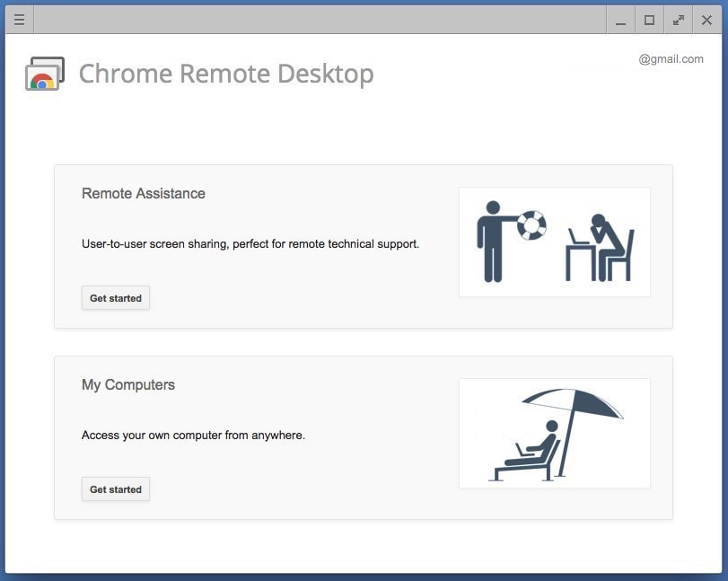Select the My Computers beach illustration
This screenshot has height=581, width=728.
(555, 433)
